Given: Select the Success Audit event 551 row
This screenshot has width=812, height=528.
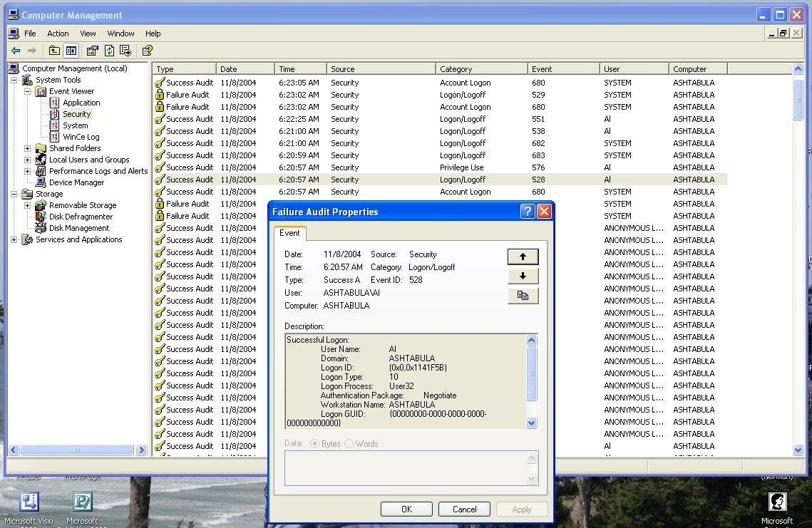Looking at the screenshot, I should tap(440, 119).
